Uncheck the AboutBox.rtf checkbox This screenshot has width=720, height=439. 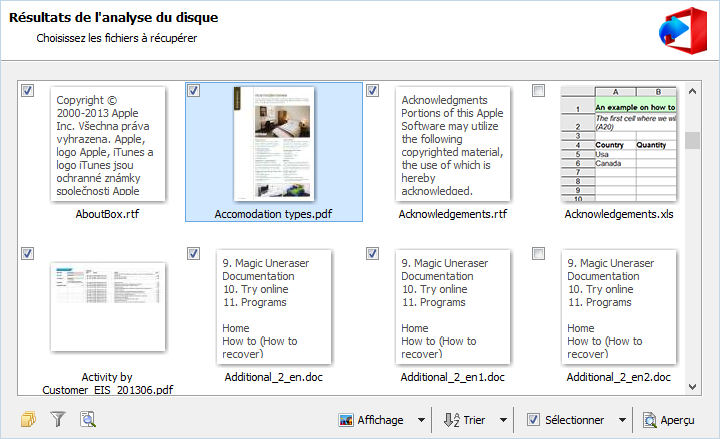(x=28, y=90)
